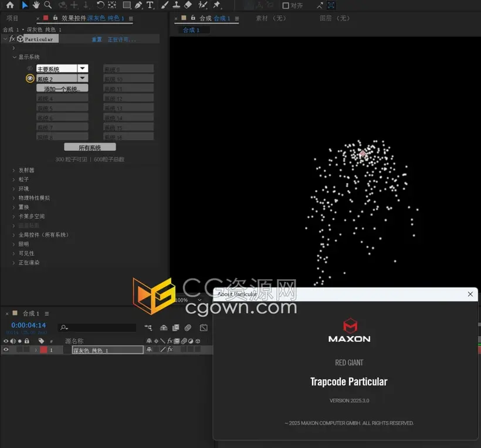Expand the 环境 group
Viewport: 481px width, 448px height.
coord(13,189)
